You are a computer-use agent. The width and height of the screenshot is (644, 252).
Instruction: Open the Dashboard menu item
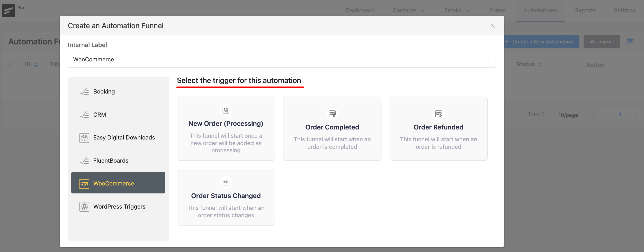pyautogui.click(x=360, y=10)
